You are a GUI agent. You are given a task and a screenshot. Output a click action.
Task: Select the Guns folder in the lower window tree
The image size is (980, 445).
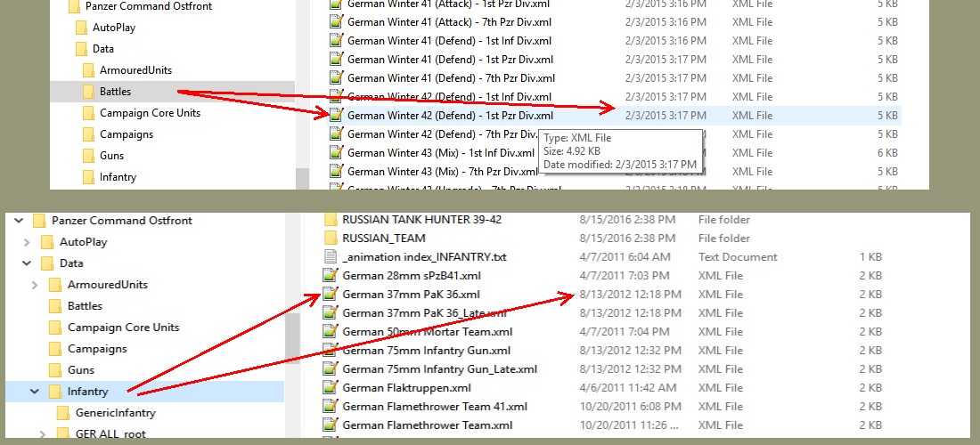pos(81,370)
